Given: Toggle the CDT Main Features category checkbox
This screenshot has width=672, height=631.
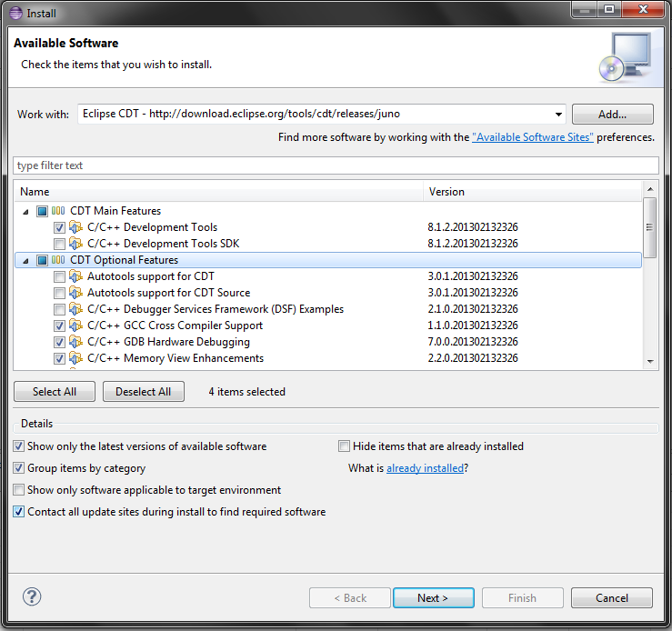Looking at the screenshot, I should pos(42,211).
